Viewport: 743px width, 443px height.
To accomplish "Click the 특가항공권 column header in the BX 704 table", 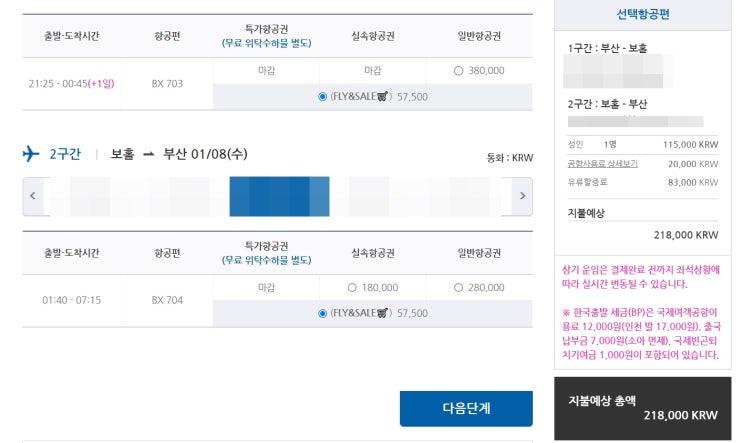I will tap(266, 252).
